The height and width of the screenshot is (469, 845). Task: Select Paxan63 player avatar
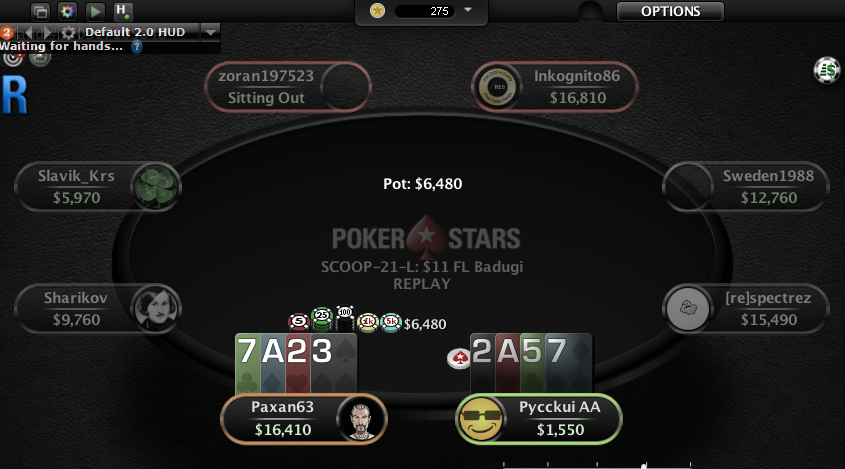pyautogui.click(x=361, y=420)
